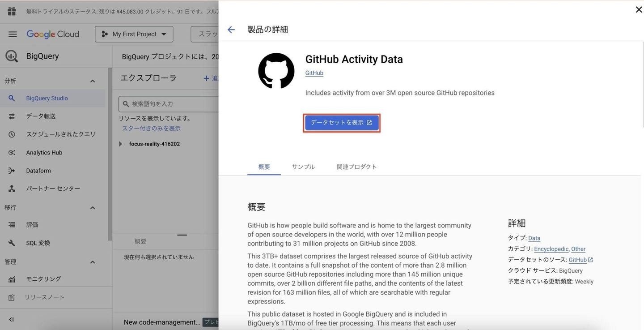Click the GitHub Activity Data title
The height and width of the screenshot is (330, 644).
[354, 59]
